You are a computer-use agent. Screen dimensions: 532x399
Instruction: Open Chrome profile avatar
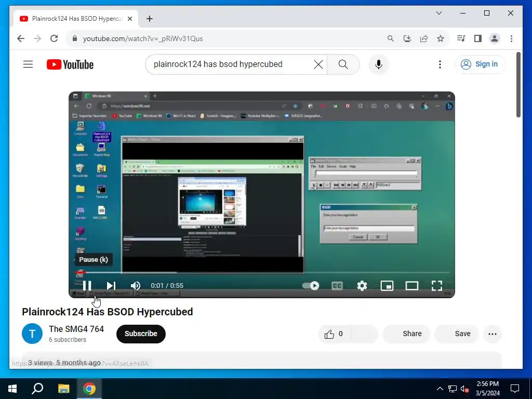coord(495,38)
